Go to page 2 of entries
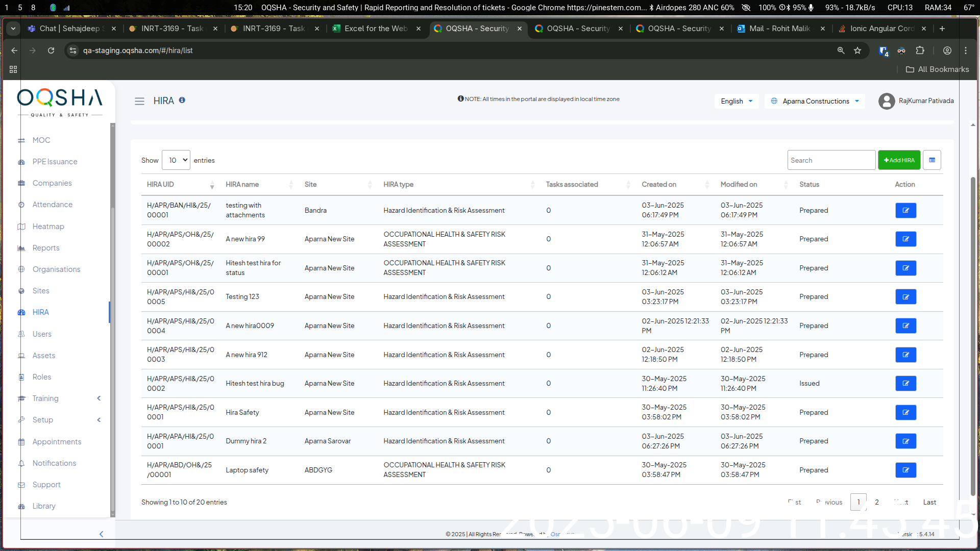The width and height of the screenshot is (980, 551). 877,502
